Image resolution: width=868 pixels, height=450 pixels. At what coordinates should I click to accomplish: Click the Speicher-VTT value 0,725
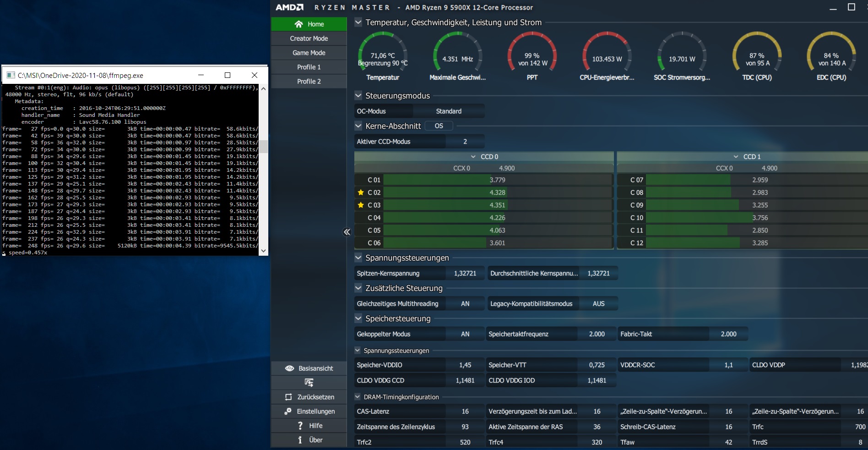597,365
